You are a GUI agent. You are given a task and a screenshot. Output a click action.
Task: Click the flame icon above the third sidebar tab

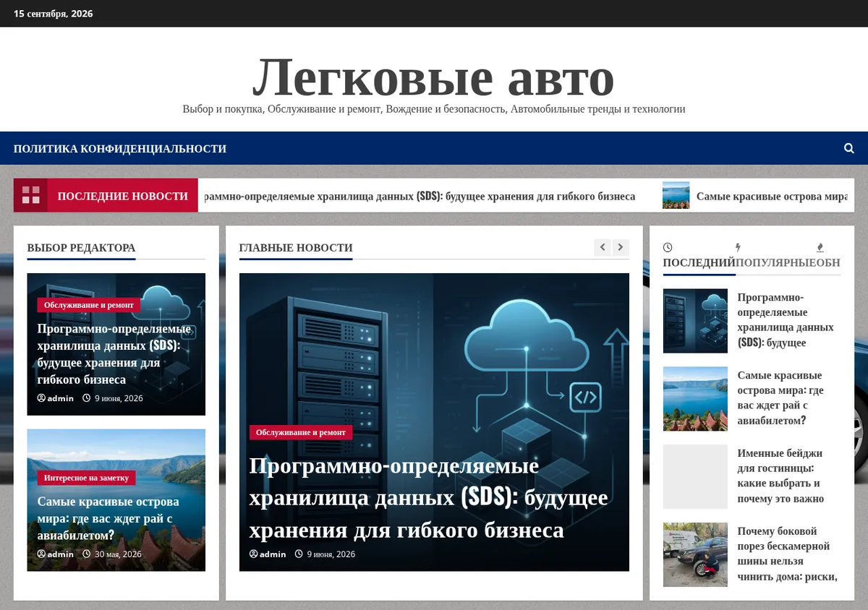coord(820,247)
